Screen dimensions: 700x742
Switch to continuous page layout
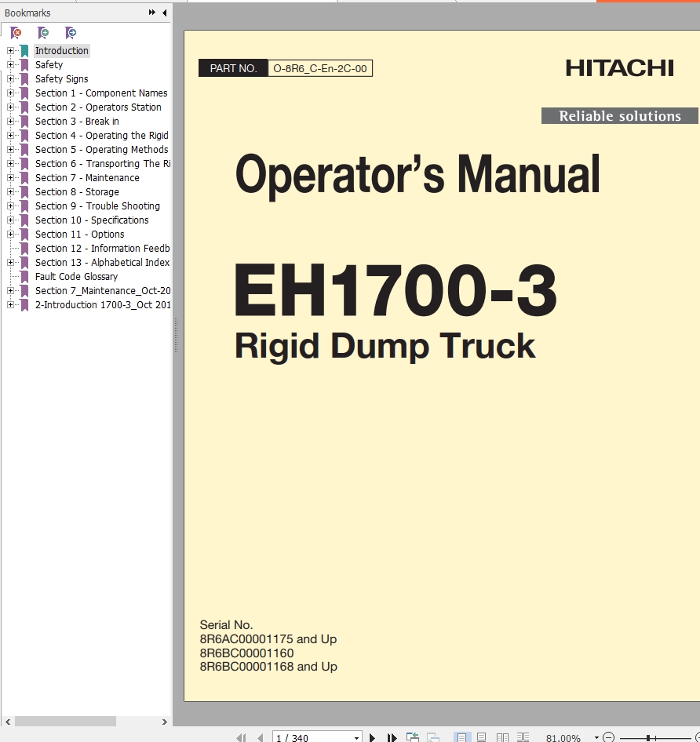482,737
